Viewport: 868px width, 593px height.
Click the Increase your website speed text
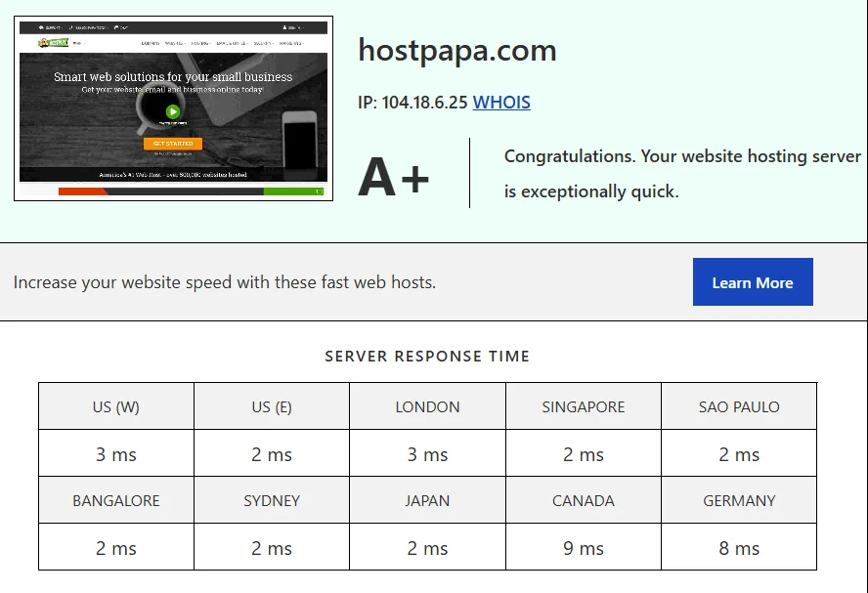point(225,282)
